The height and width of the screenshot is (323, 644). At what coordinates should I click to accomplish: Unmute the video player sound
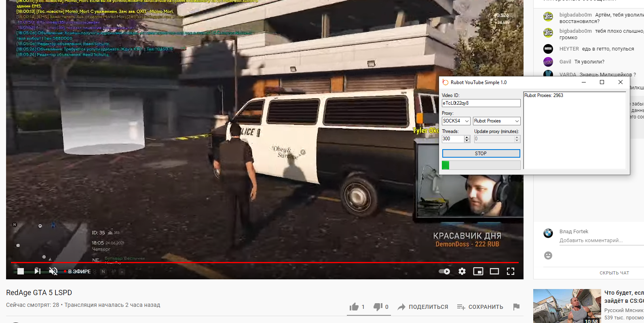[x=53, y=271]
